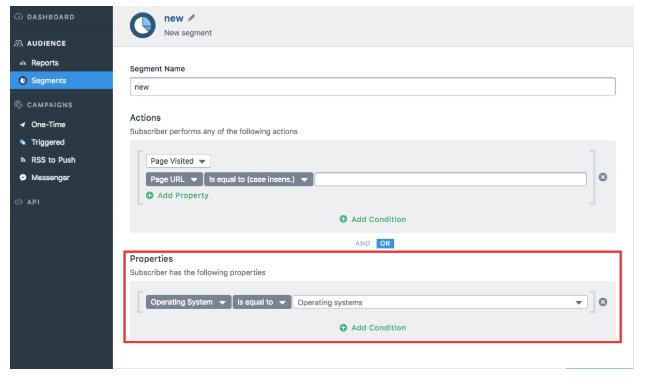Switch the logic toggle to AND
Image resolution: width=664 pixels, height=385 pixels.
[362, 244]
